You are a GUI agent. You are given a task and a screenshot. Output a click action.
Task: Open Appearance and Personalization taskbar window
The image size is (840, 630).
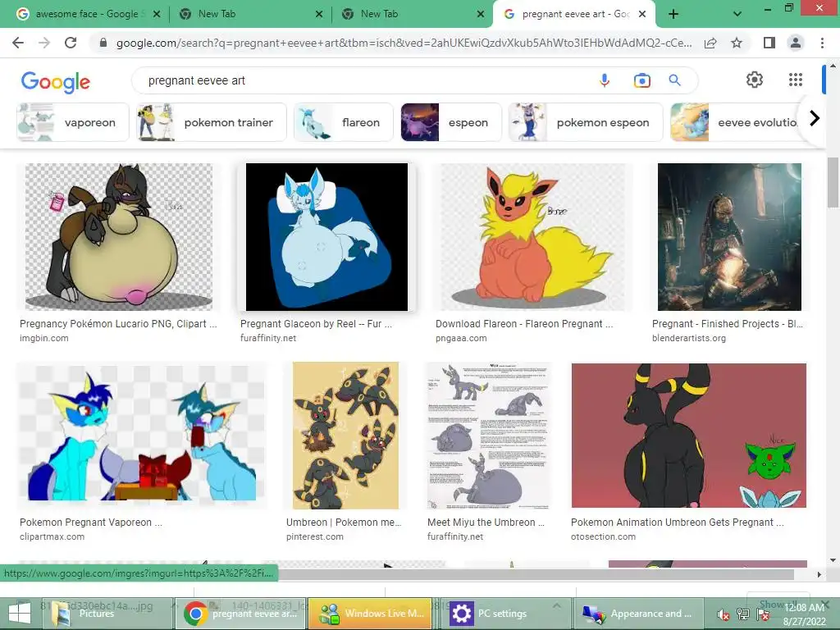[x=638, y=613]
